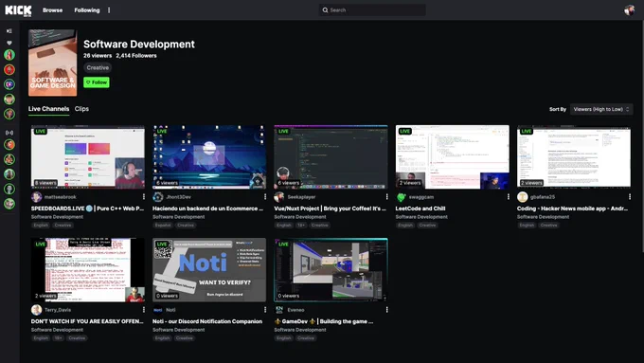644x363 pixels.
Task: Click Software Development link under LeetCode and Chill
Action: coord(421,217)
